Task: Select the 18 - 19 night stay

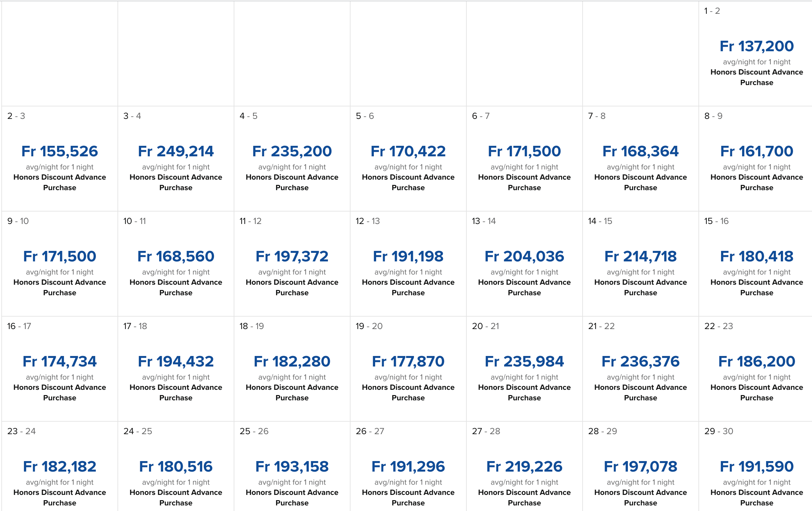Action: tap(292, 368)
